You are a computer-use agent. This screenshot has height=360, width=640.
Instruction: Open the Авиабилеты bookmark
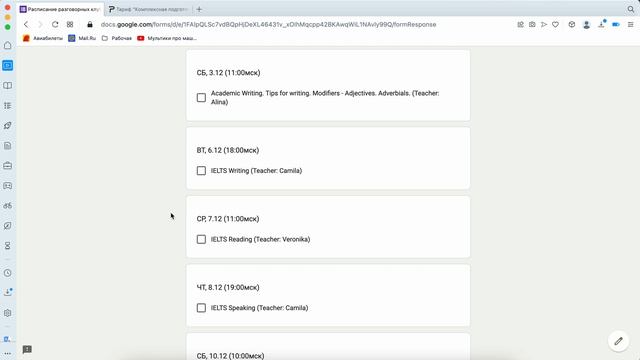(43, 38)
